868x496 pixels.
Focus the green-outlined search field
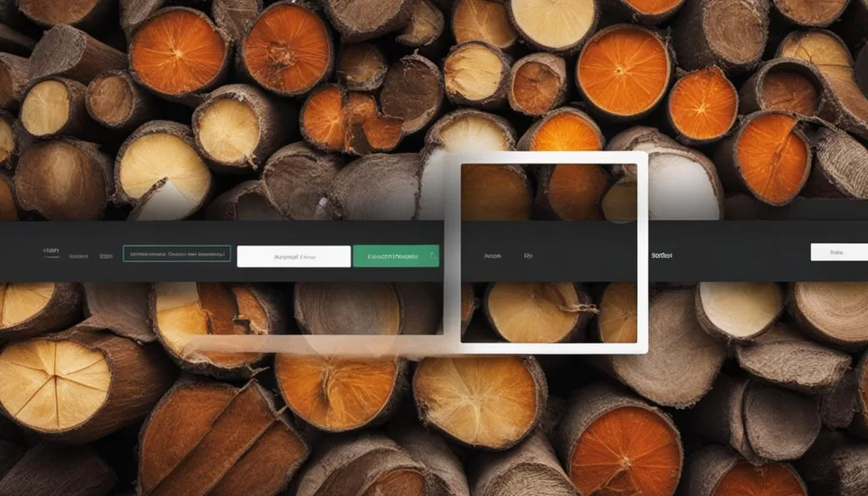click(x=176, y=254)
